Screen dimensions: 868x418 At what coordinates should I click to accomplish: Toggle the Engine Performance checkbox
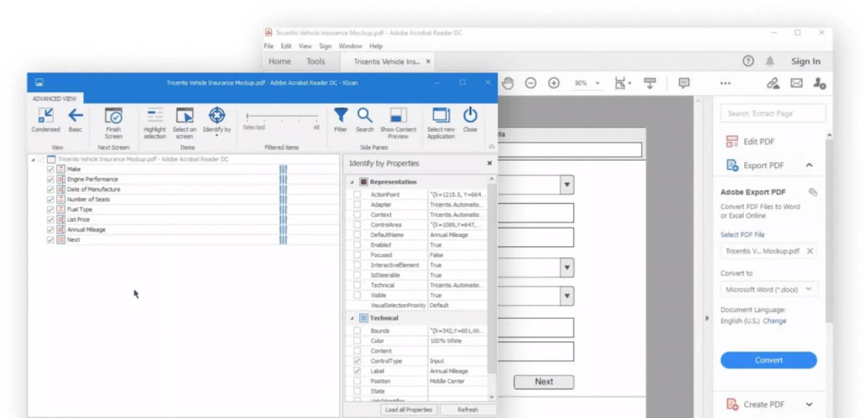(x=51, y=179)
